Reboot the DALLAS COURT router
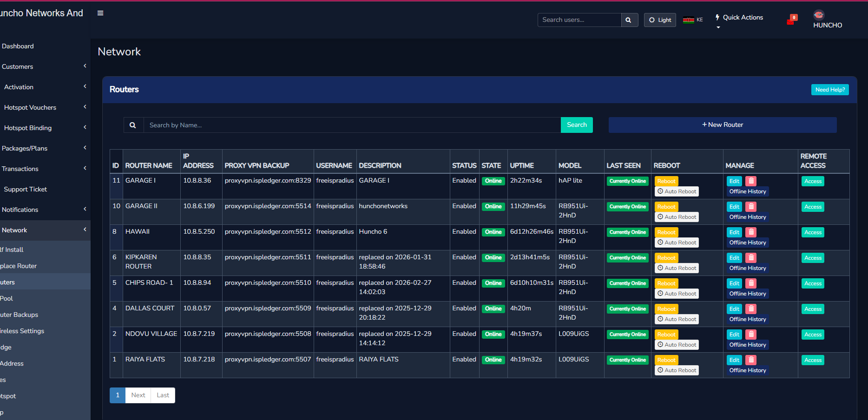868x420 pixels. pyautogui.click(x=666, y=308)
